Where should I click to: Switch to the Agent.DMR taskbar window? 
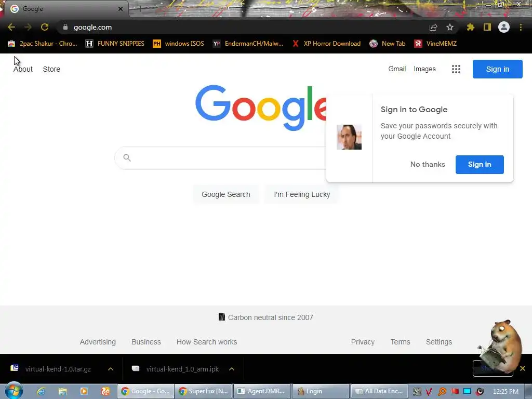[x=262, y=391]
